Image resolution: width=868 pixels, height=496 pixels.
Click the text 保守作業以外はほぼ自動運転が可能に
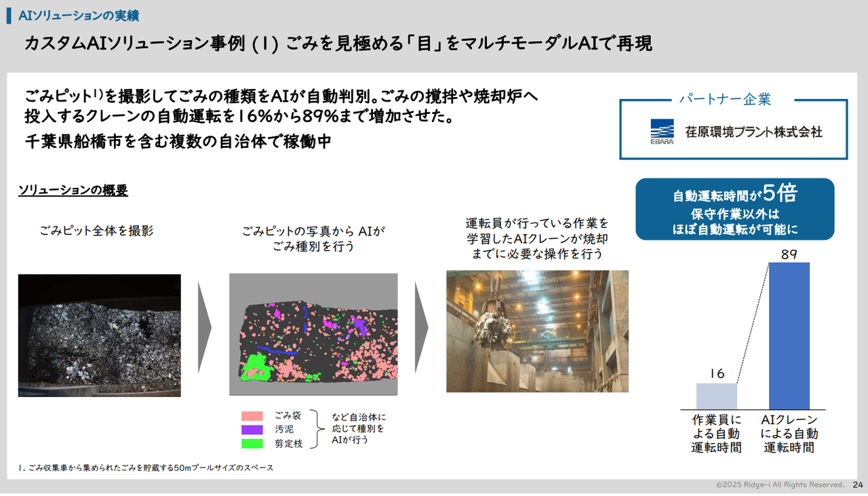coord(735,223)
